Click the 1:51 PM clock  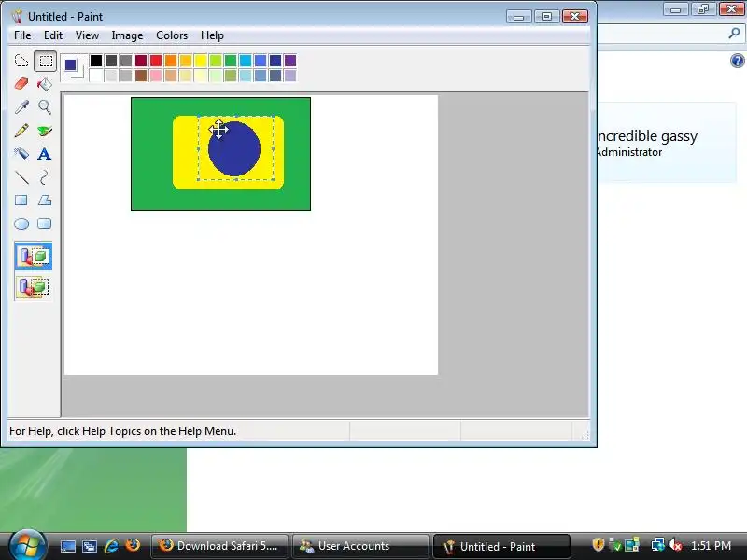tap(711, 546)
